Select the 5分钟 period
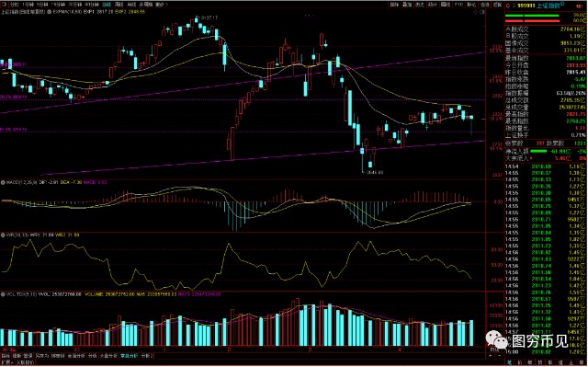Viewport: 588px width, 367px height. 42,5
